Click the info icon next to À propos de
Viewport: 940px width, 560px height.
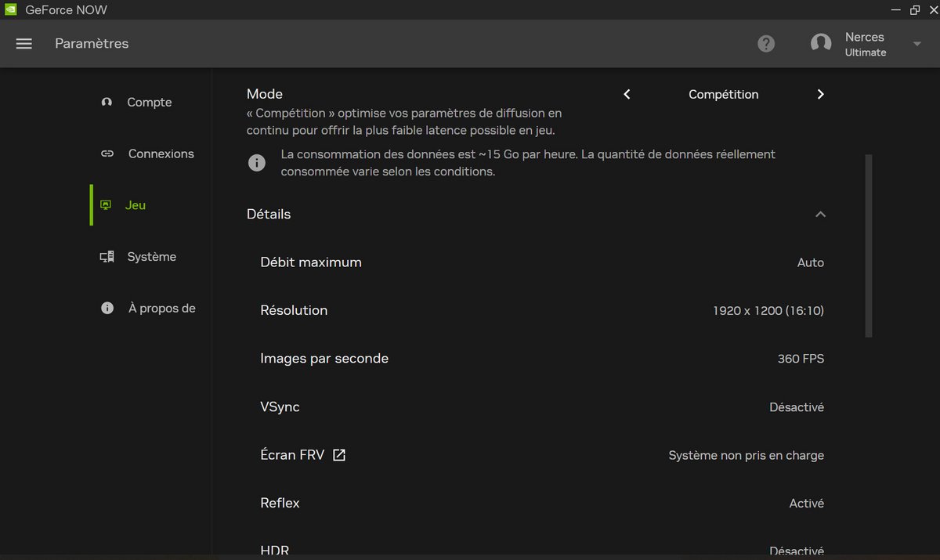click(107, 307)
